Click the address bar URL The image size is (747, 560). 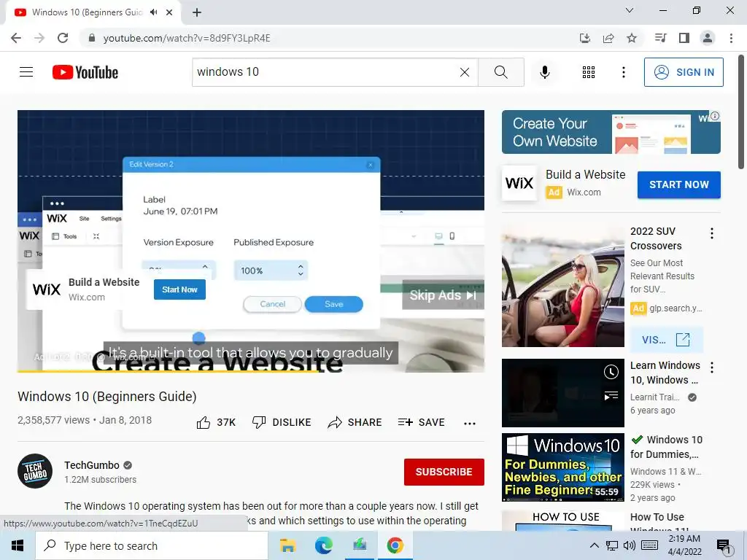pyautogui.click(x=186, y=38)
